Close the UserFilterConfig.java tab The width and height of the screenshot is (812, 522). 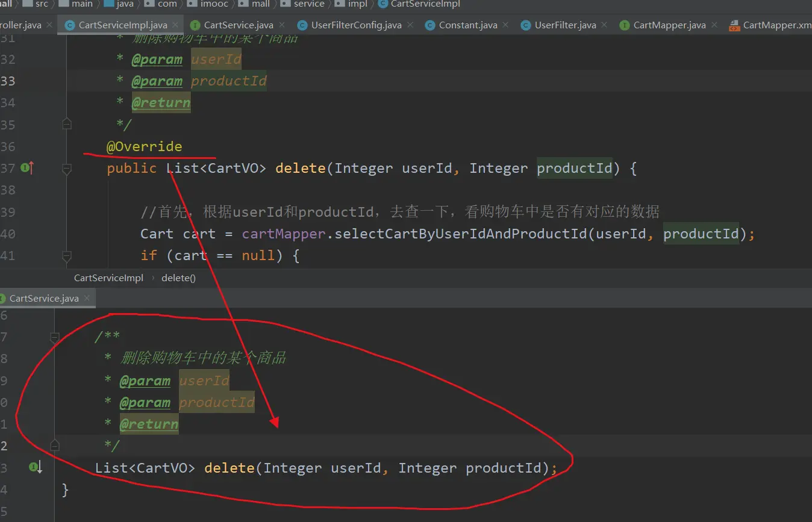coord(410,25)
